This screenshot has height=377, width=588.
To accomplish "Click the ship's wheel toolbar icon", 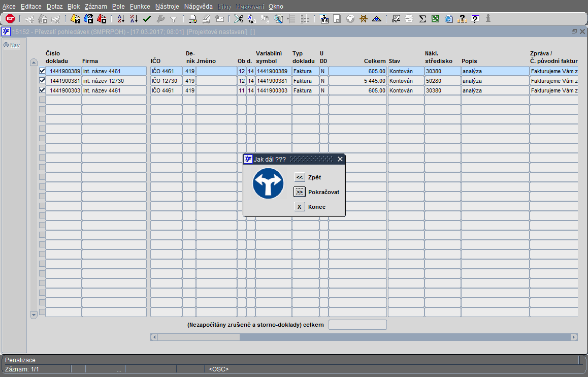I will (364, 18).
